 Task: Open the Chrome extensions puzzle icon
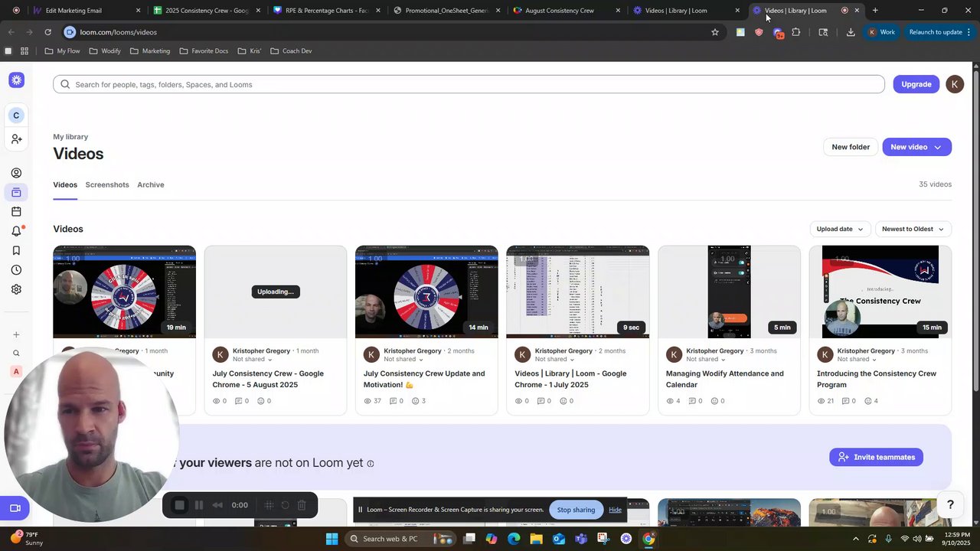(x=796, y=32)
